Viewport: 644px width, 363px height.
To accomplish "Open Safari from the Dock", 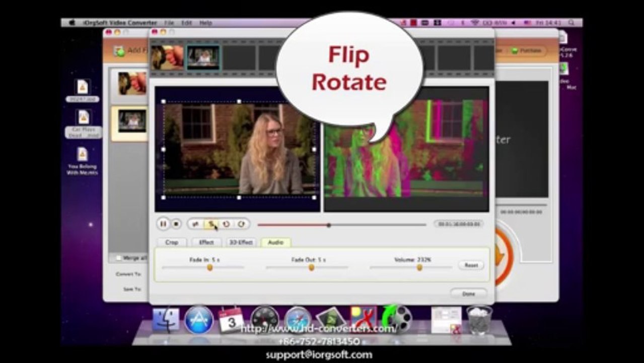I will point(298,320).
